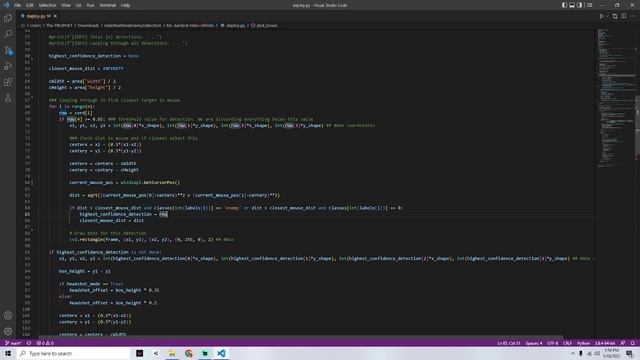640x360 pixels.
Task: Open the Edit menu
Action: tap(29, 5)
